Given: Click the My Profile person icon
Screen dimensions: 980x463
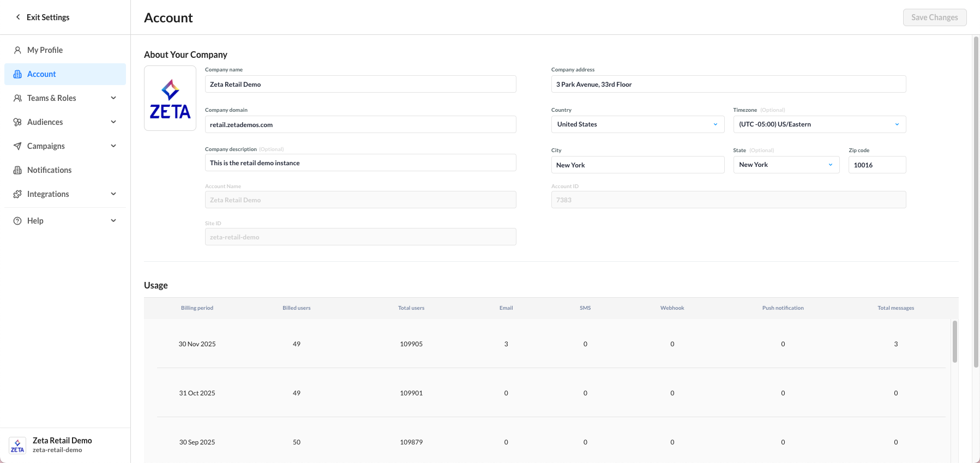Looking at the screenshot, I should pos(17,50).
